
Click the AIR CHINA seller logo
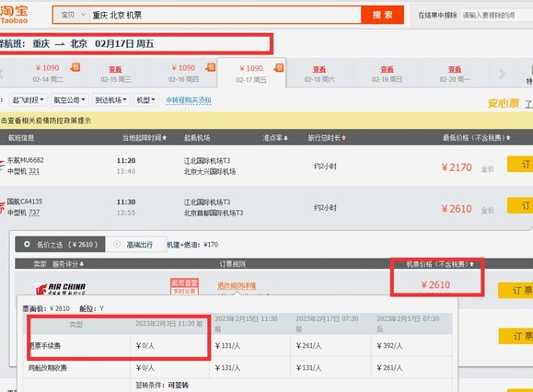pos(61,288)
